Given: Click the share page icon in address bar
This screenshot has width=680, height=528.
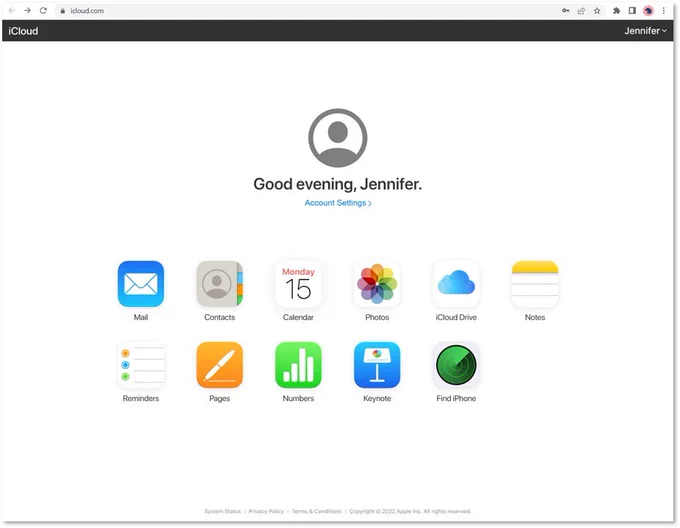Looking at the screenshot, I should pos(581,11).
